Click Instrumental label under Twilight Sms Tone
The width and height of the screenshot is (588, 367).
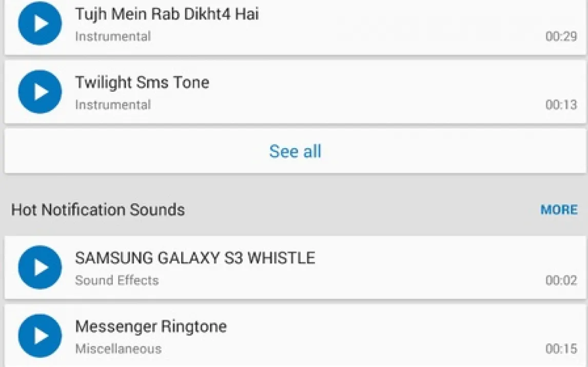click(113, 105)
